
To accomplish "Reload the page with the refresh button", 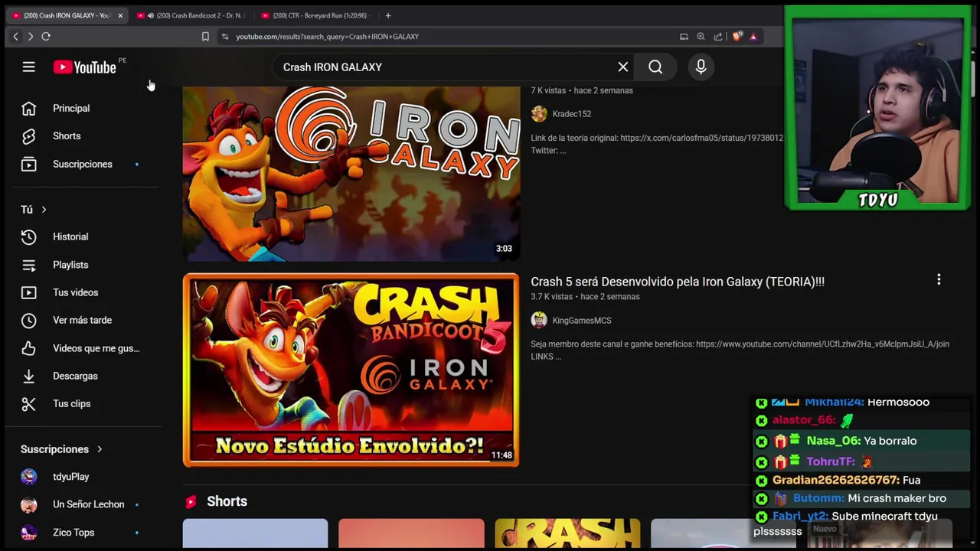I will click(x=46, y=37).
